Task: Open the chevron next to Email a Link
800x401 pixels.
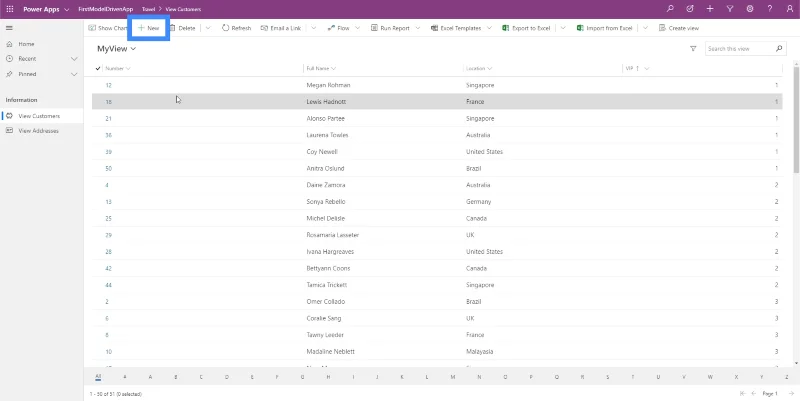Action: pos(313,28)
